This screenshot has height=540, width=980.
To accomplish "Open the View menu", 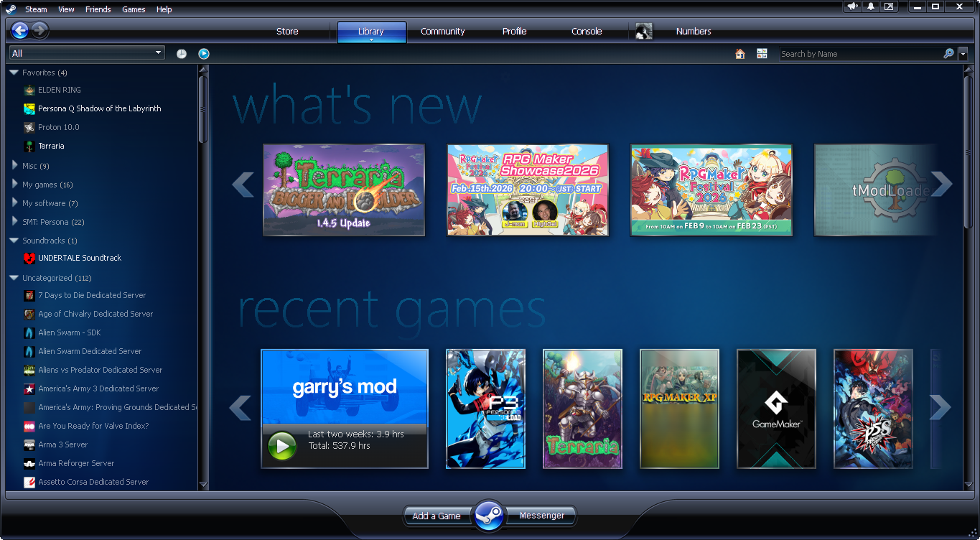I will [66, 9].
